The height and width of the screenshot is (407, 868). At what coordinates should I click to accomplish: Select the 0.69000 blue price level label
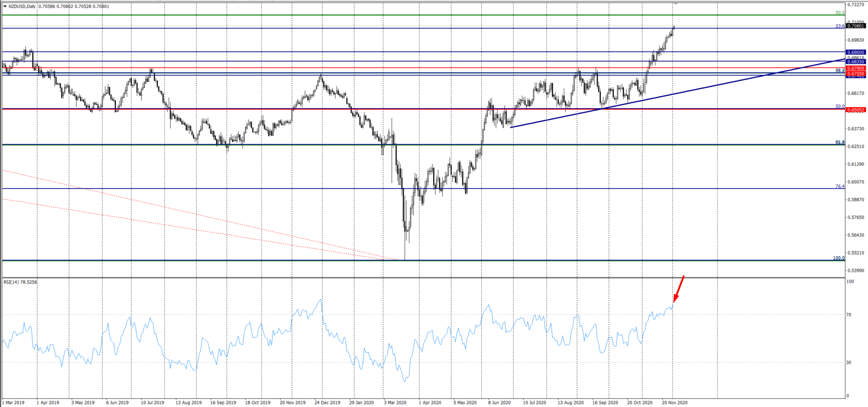tap(856, 52)
